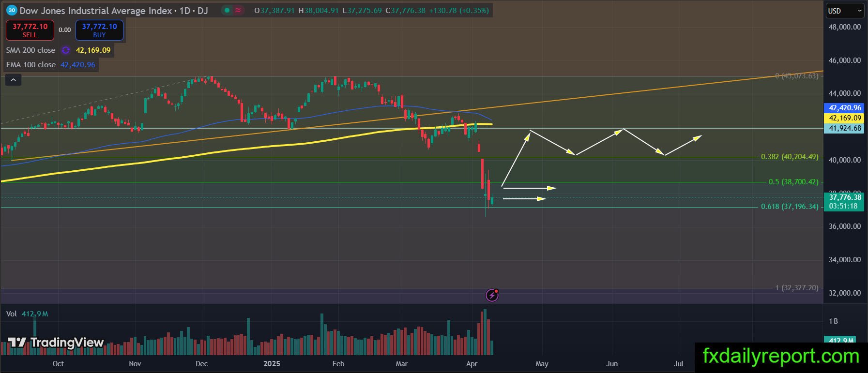Click the SMA value 42,169.09 in the legend

(x=93, y=50)
